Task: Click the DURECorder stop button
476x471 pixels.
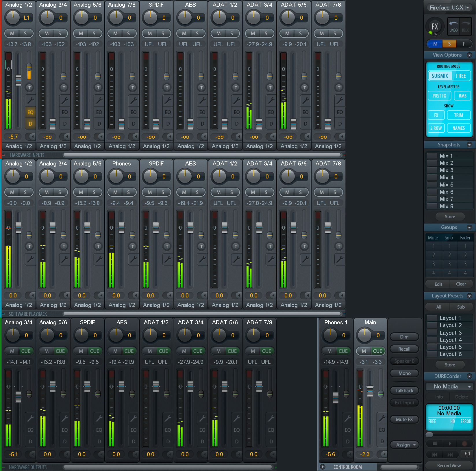Action: 435,443
